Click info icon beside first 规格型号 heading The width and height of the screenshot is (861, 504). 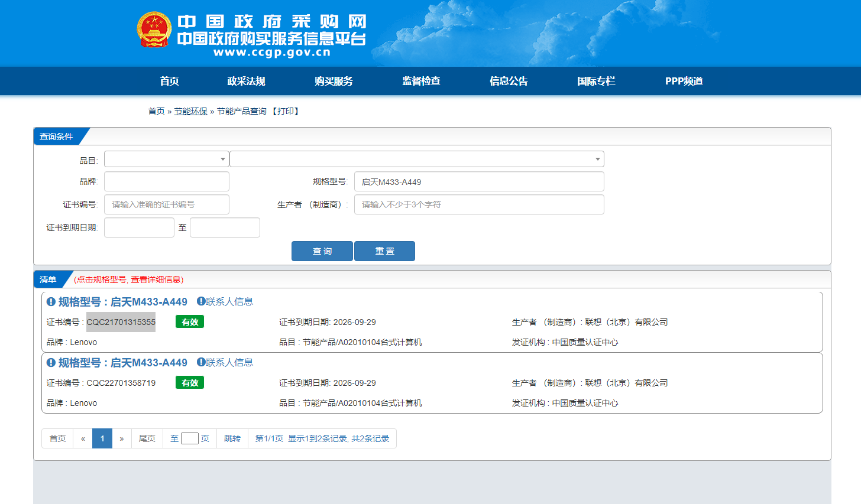coord(51,302)
